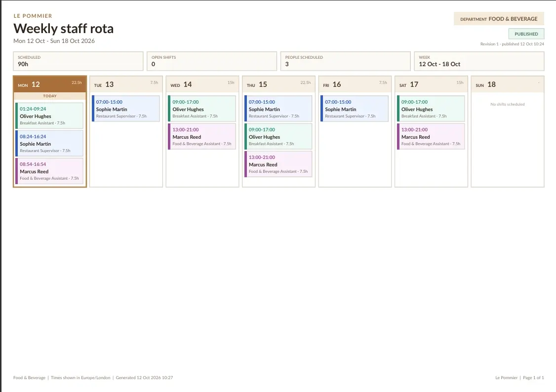Open the Thu 15 day header
Image resolution: width=556 pixels, height=392 pixels.
278,84
